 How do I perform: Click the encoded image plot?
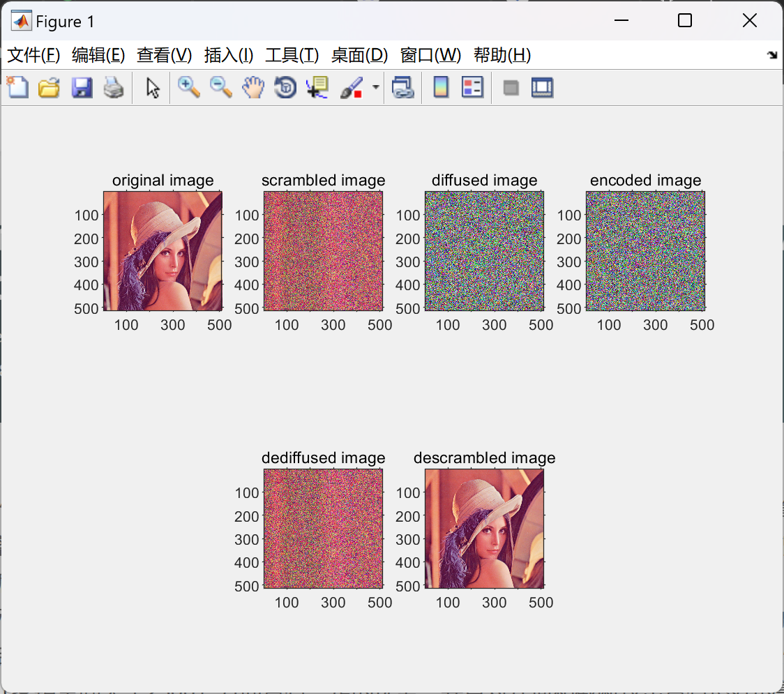click(x=645, y=251)
